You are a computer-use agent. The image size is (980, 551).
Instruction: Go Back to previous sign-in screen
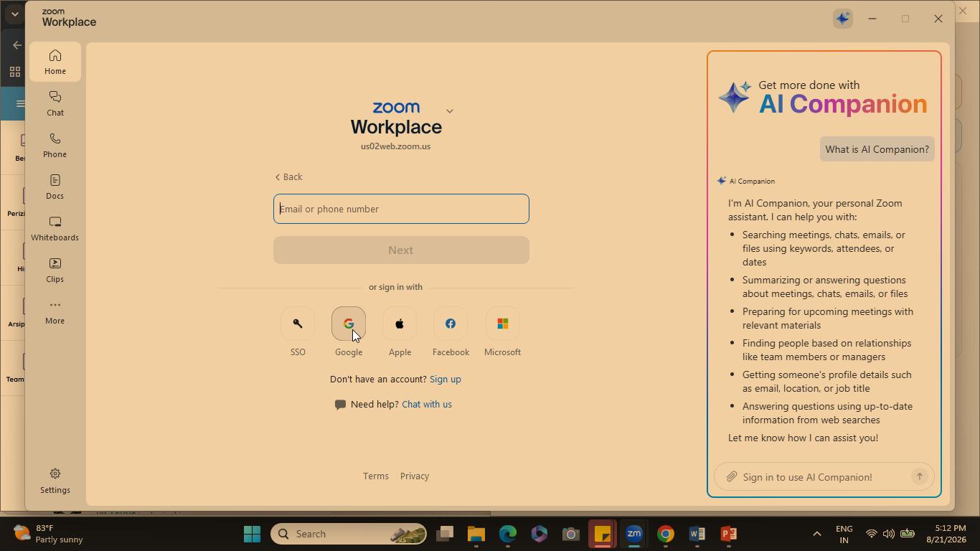point(288,177)
